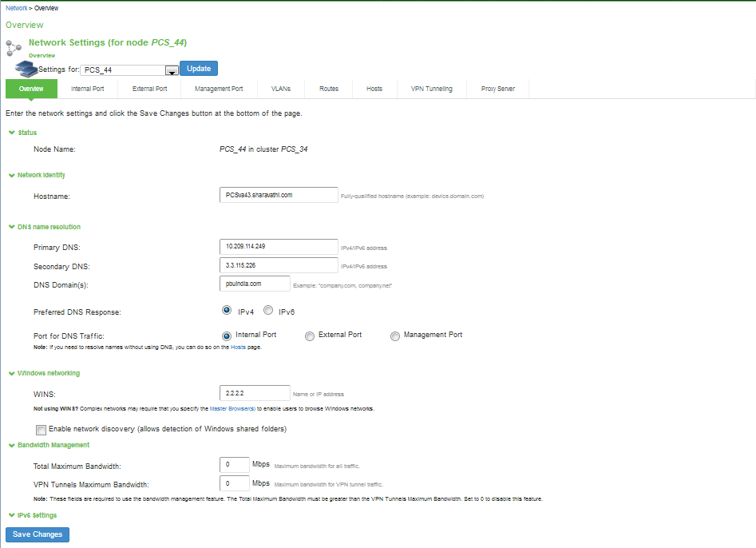Collapse the Status section arrow

(x=11, y=133)
